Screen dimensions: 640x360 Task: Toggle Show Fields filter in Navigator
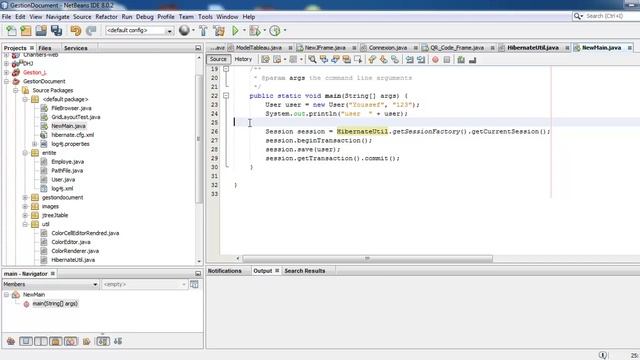[26, 341]
